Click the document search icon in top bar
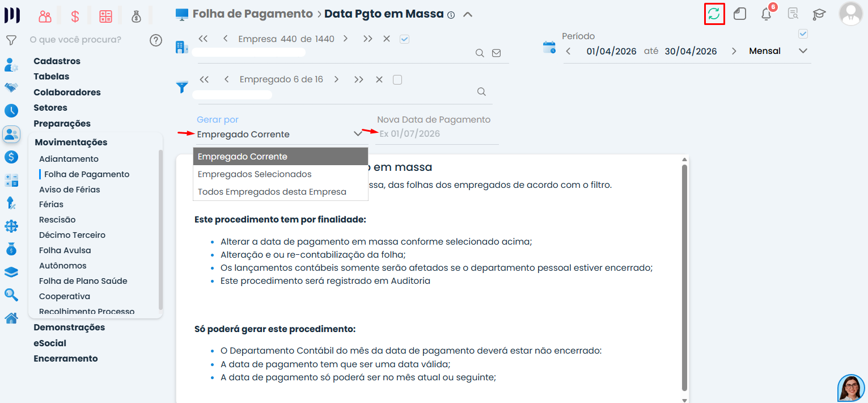 [793, 14]
